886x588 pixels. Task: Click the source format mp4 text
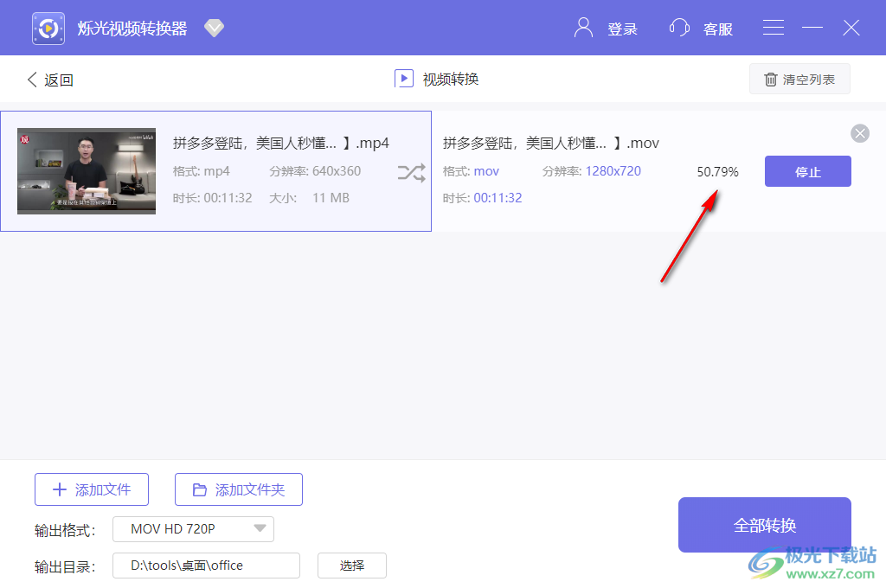216,171
